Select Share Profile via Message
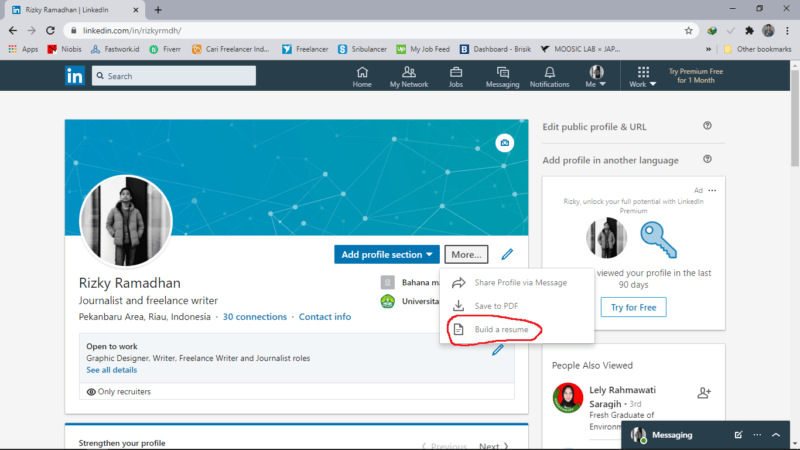 (517, 283)
